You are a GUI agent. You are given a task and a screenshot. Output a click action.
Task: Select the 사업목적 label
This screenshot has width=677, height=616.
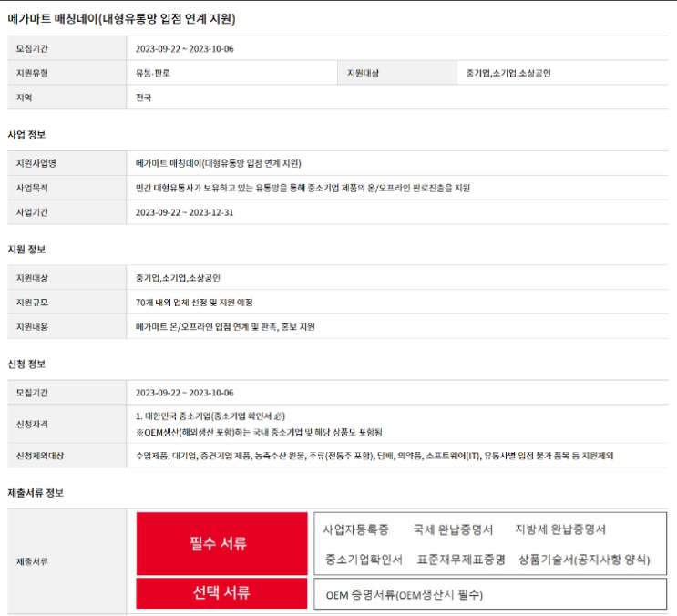[x=32, y=188]
